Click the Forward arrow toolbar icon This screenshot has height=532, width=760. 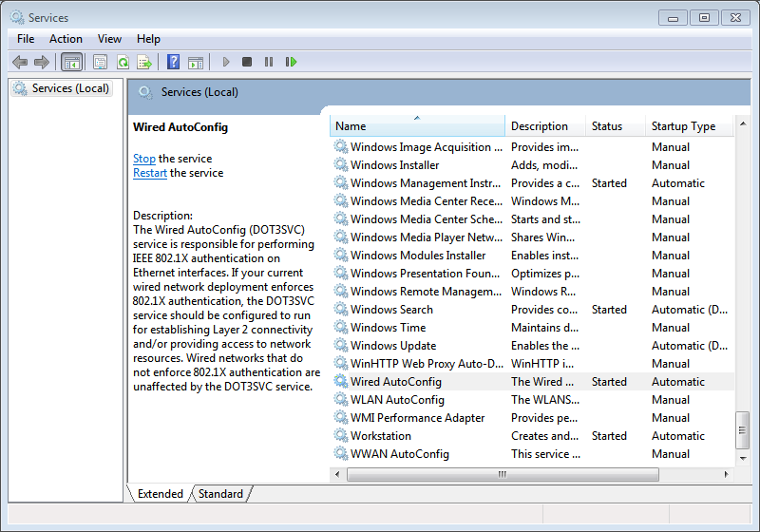[x=42, y=62]
